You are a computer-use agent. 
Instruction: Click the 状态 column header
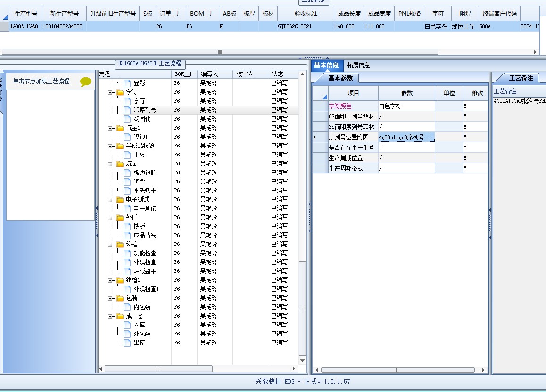(283, 74)
